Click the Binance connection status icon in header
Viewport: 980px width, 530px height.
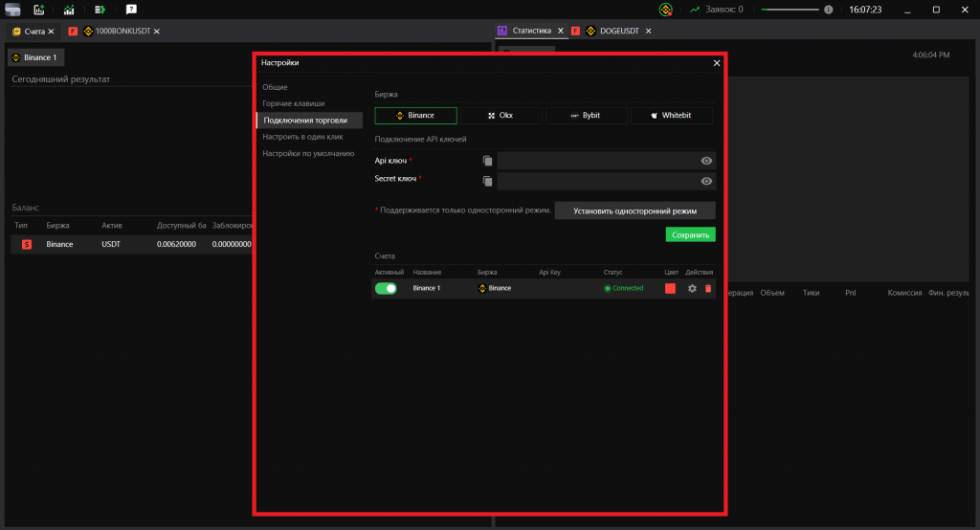666,10
